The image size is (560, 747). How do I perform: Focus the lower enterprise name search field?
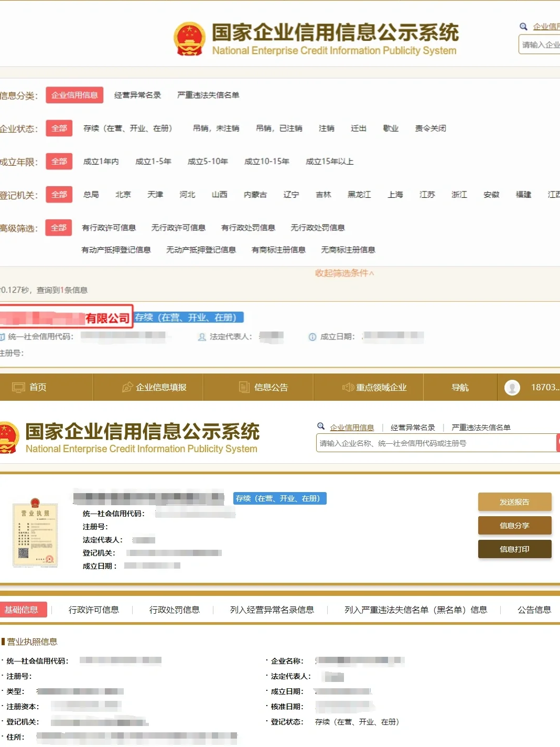[x=436, y=443]
